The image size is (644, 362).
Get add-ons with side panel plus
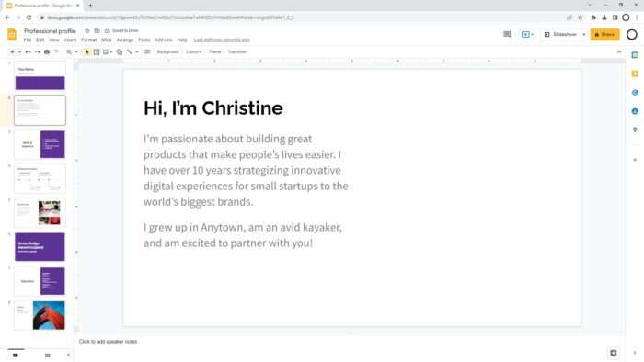click(635, 160)
